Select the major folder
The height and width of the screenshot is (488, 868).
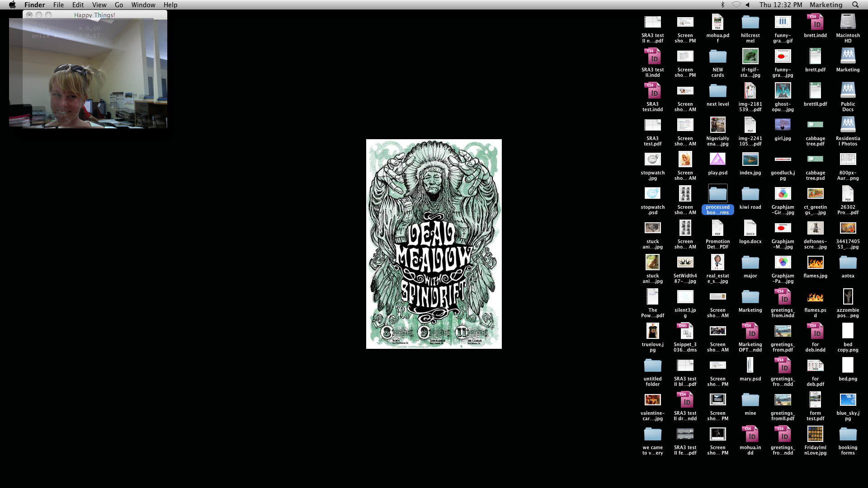coord(750,263)
